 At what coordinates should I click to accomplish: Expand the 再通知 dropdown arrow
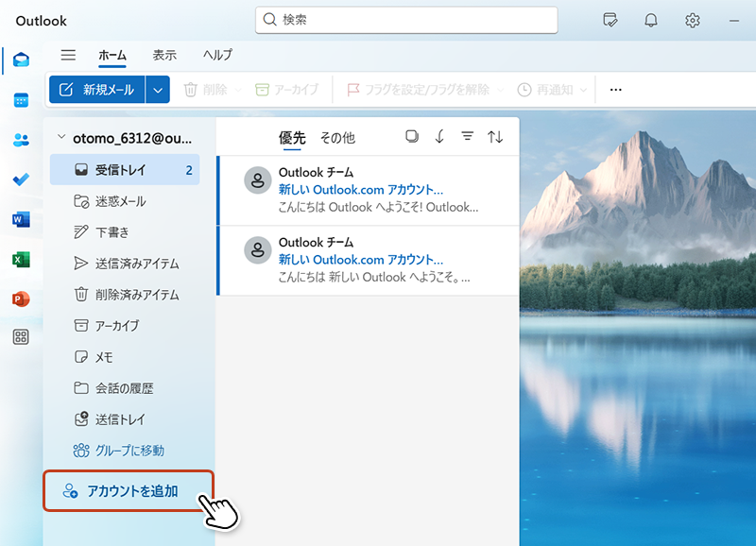point(583,90)
